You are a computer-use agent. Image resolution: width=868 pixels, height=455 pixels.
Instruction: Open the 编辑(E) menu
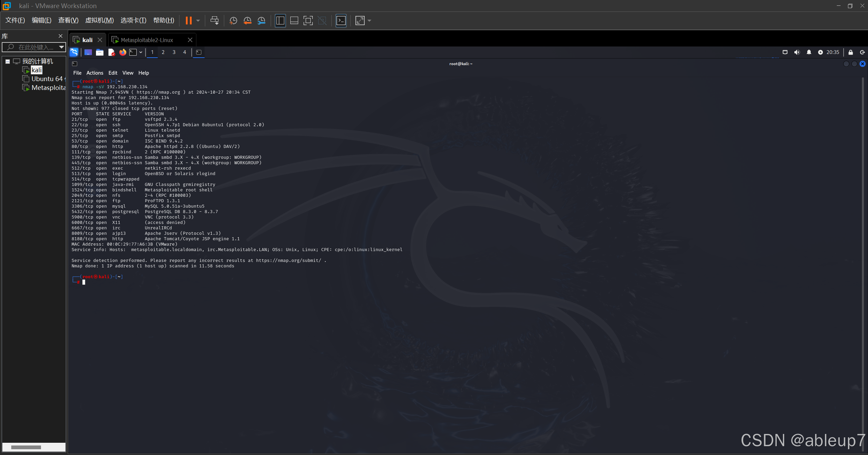[x=41, y=20]
